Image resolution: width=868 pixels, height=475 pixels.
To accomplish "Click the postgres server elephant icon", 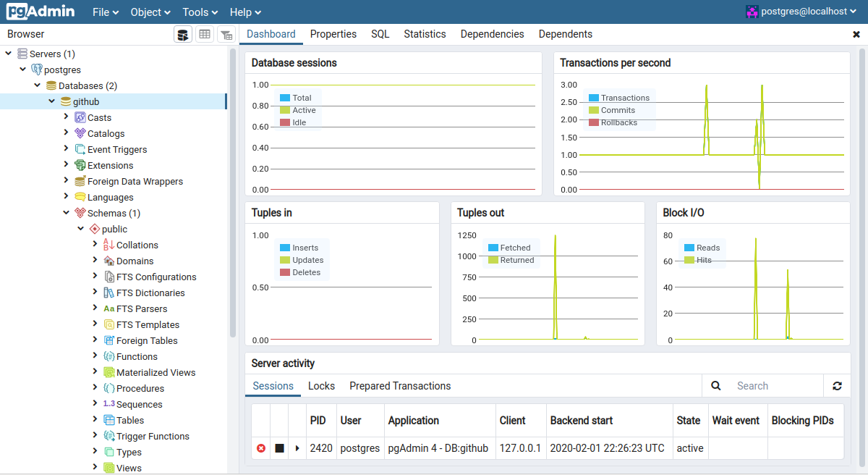I will (x=37, y=70).
